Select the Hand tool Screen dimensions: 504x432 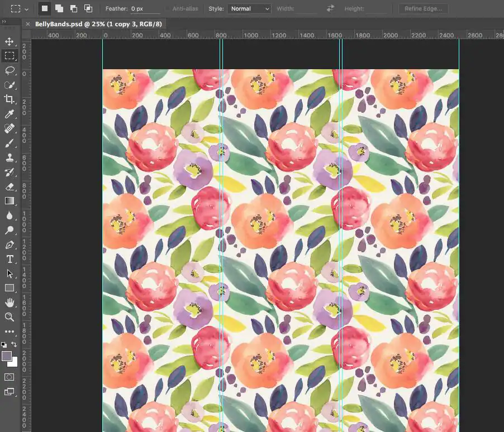tap(9, 303)
